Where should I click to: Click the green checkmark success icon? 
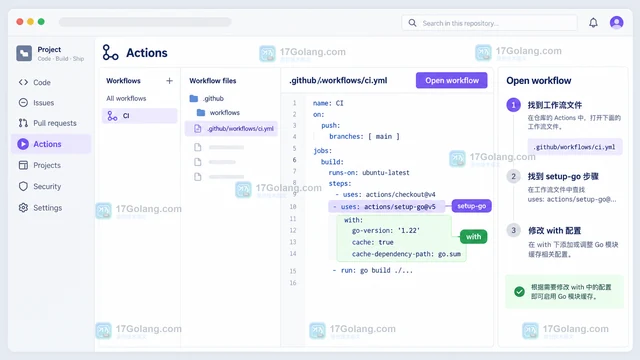519,291
